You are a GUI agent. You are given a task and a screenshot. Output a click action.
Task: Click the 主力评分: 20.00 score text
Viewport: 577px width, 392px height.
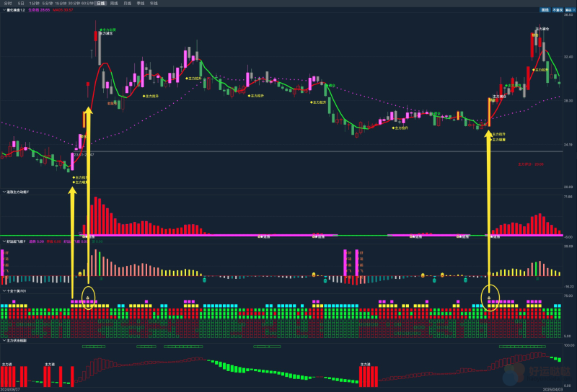coord(531,164)
